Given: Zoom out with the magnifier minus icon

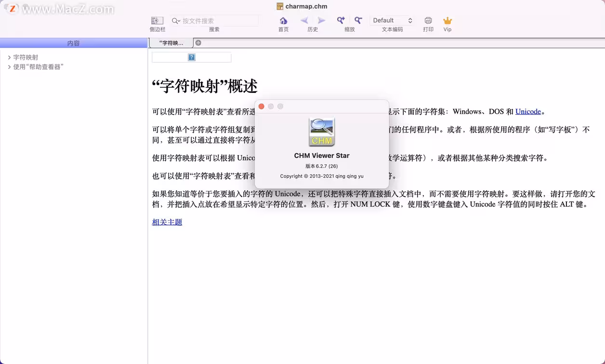Looking at the screenshot, I should [358, 20].
